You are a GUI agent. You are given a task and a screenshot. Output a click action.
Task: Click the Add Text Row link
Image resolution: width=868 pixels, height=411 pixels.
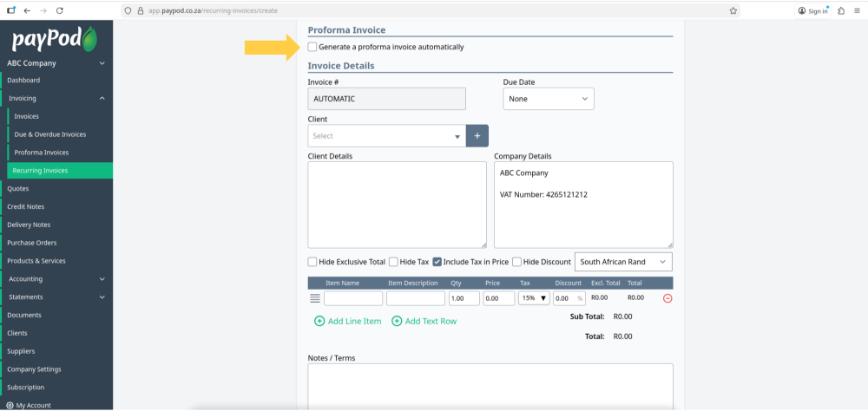tap(424, 321)
